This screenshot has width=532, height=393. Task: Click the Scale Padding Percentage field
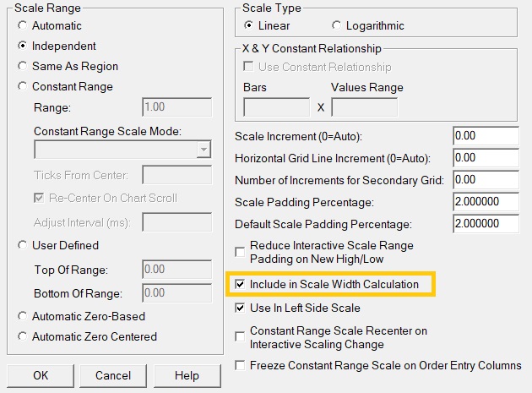point(486,202)
